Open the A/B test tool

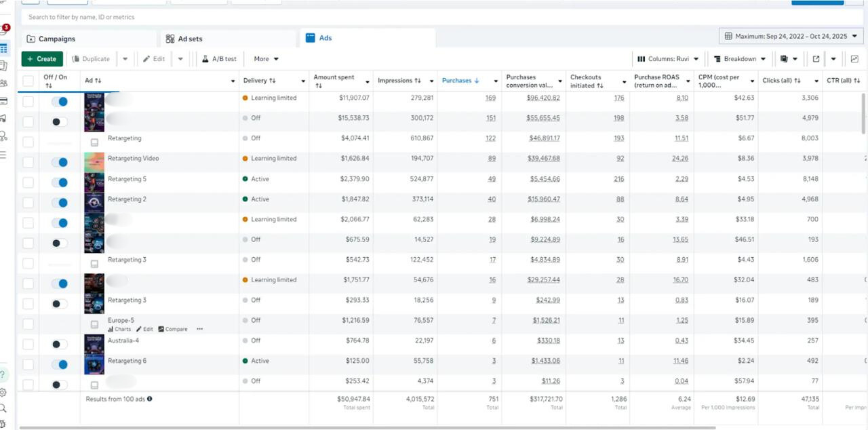click(219, 58)
